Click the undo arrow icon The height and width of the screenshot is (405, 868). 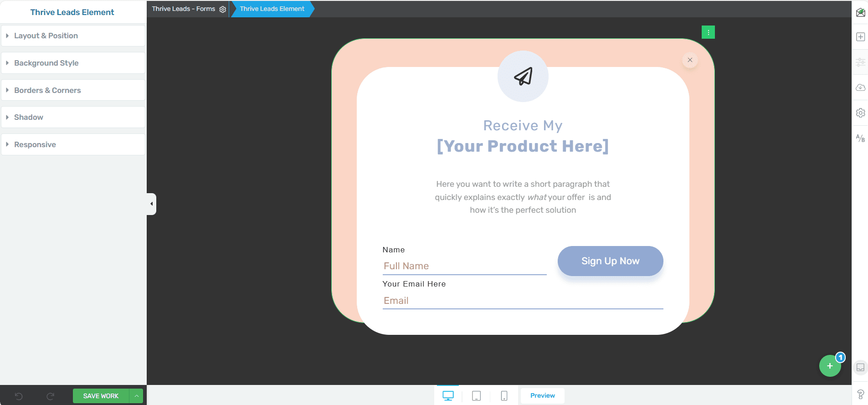coord(19,396)
